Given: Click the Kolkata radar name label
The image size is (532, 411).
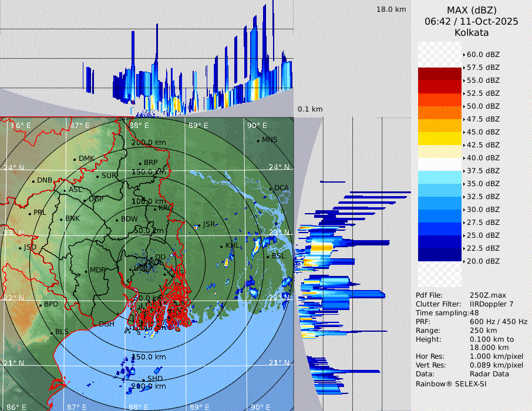Looking at the screenshot, I should click(x=471, y=32).
